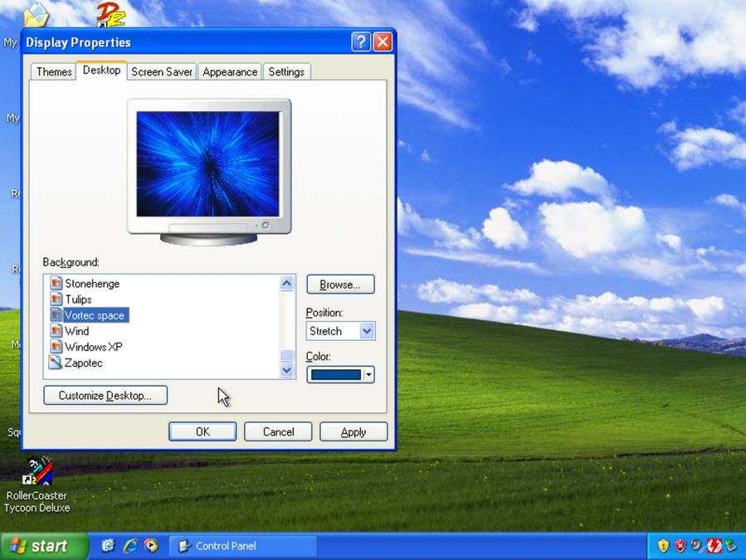This screenshot has height=560, width=746.
Task: Select Windows XP in the background list
Action: pos(94,347)
